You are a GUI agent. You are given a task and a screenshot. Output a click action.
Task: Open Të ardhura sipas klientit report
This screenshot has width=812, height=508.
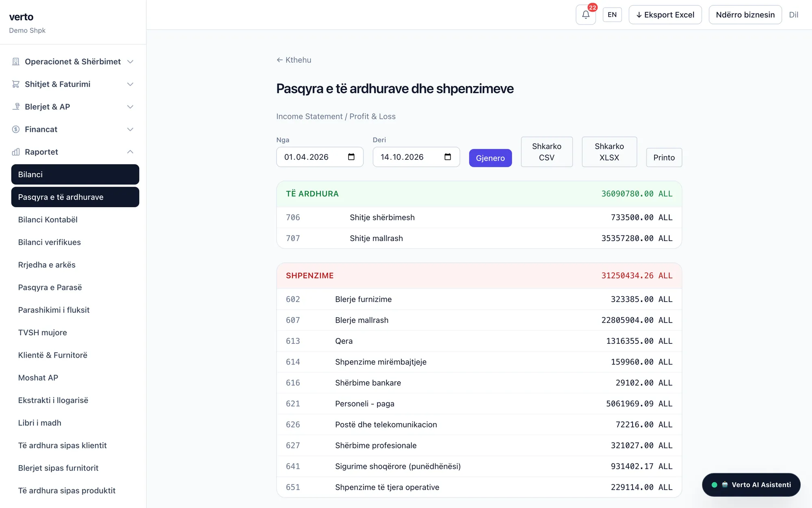[x=75, y=445]
